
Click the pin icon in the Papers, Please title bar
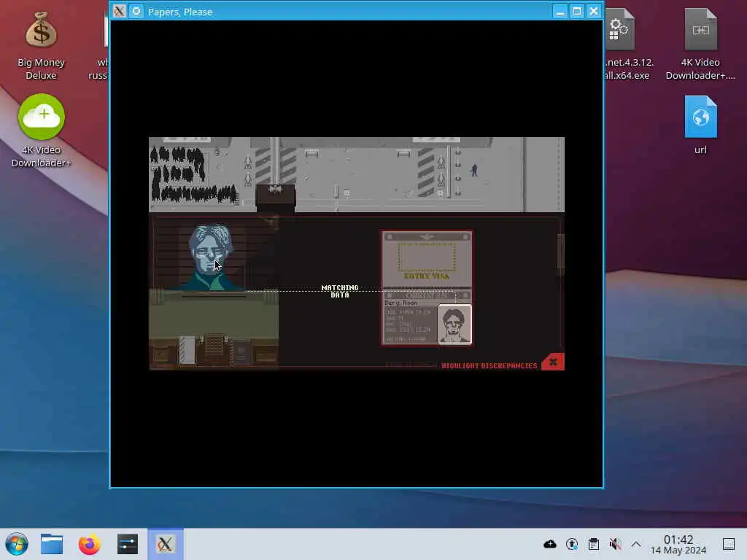136,11
